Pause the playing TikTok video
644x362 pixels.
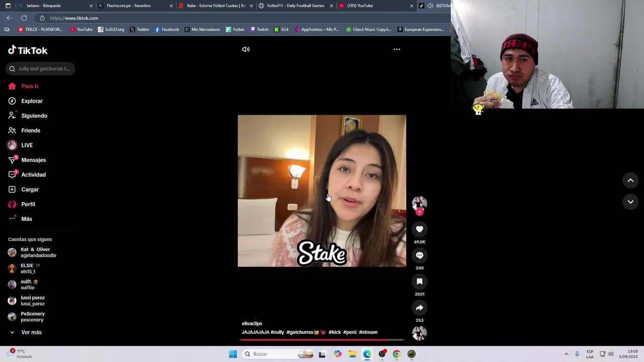(321, 191)
